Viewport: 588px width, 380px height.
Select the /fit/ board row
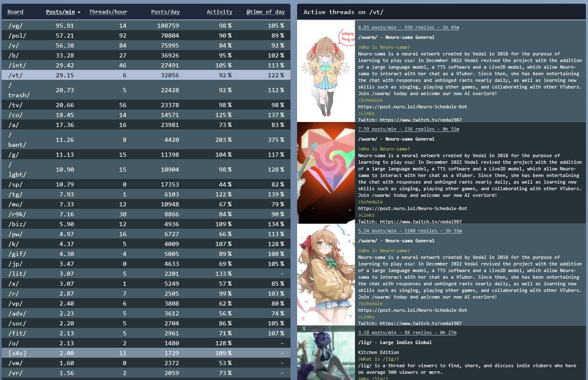(146, 333)
